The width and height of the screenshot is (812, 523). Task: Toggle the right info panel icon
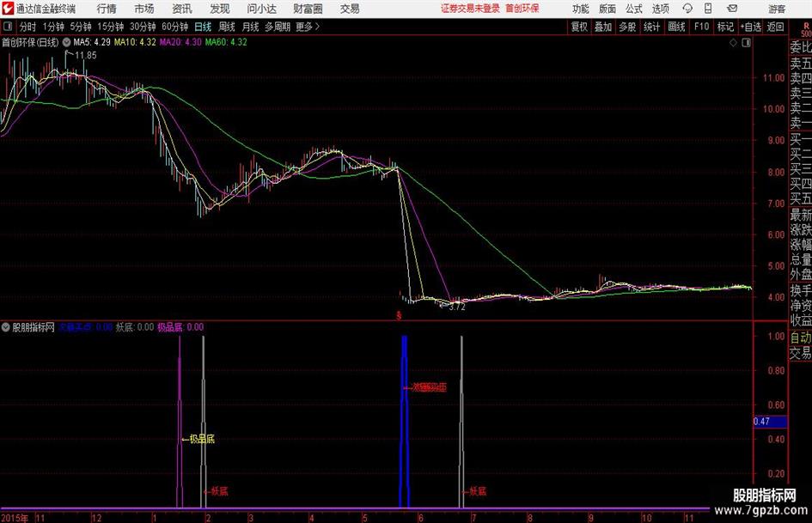(x=746, y=43)
